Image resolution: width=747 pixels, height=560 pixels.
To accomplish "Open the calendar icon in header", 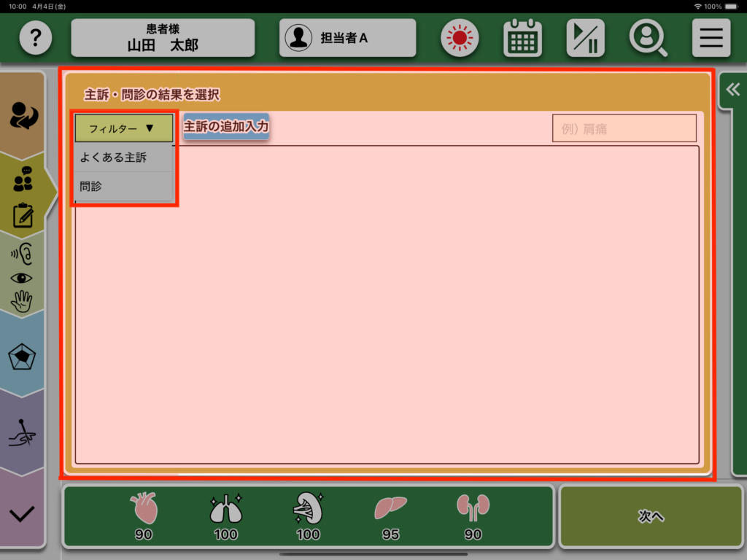I will click(522, 38).
